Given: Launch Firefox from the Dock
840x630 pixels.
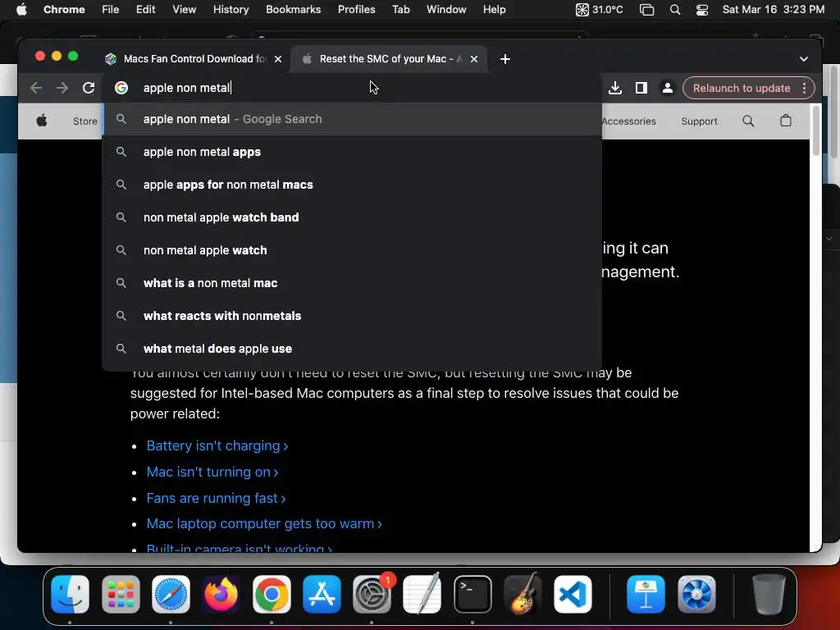Looking at the screenshot, I should (x=221, y=594).
